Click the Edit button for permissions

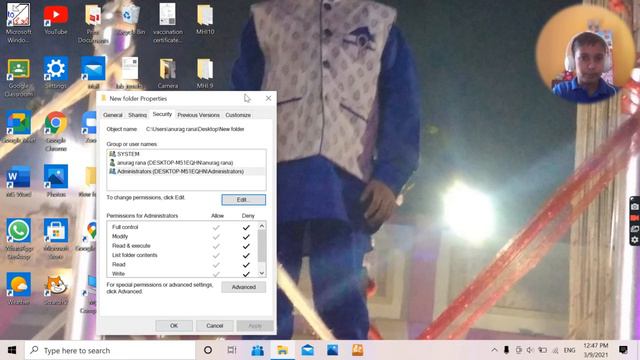[243, 200]
